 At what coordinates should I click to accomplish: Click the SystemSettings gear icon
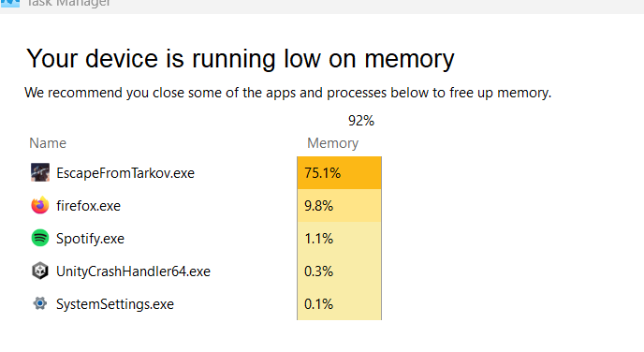coord(40,304)
